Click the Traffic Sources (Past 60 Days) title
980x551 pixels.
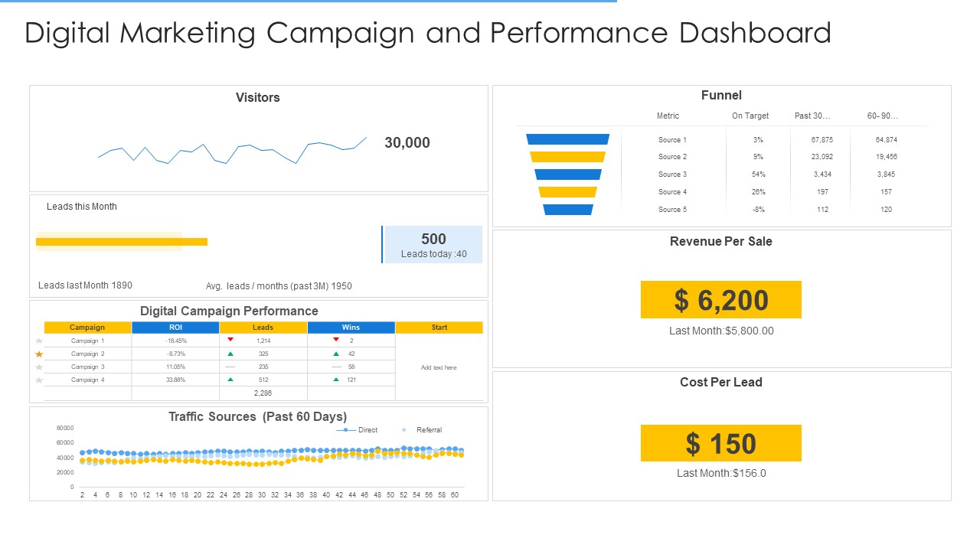pyautogui.click(x=258, y=416)
